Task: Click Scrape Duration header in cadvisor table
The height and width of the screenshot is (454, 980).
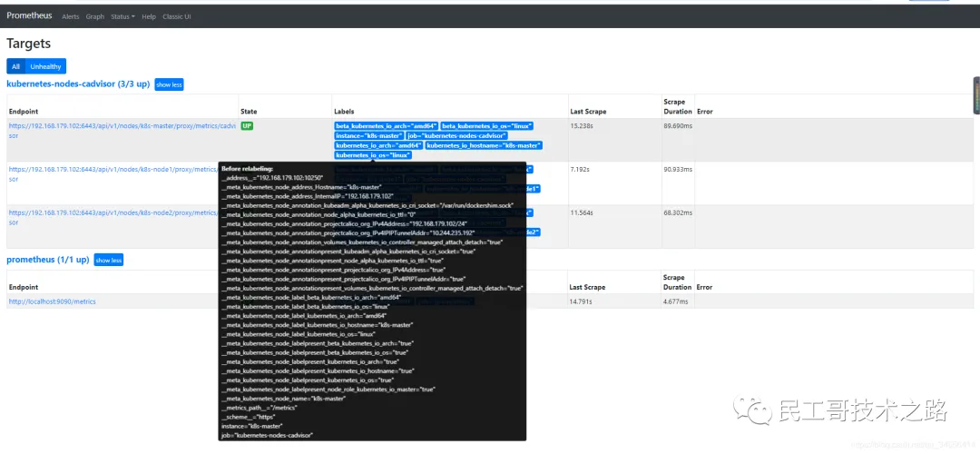Action: coord(678,106)
